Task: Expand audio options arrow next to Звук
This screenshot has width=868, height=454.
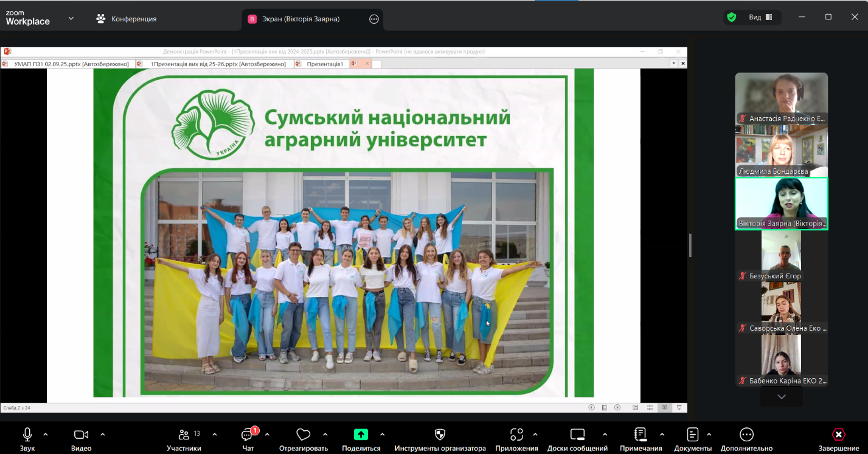Action: [46, 435]
